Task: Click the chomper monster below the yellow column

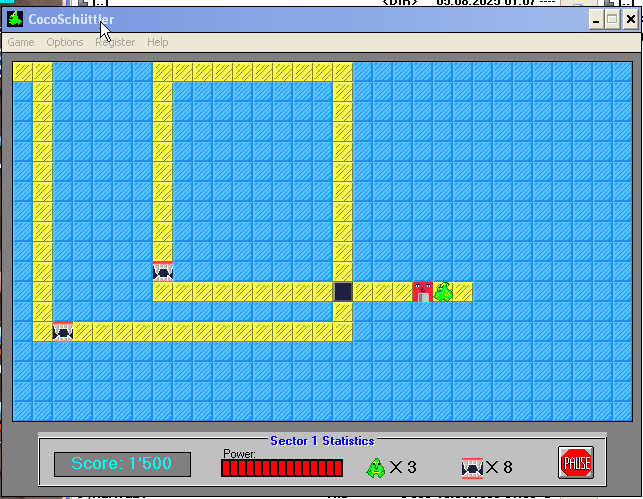Action: pos(163,272)
